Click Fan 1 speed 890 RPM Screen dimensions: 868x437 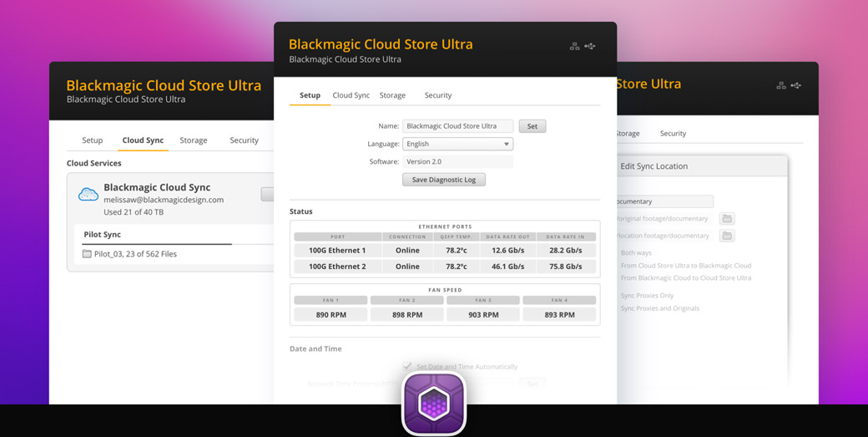(x=331, y=315)
